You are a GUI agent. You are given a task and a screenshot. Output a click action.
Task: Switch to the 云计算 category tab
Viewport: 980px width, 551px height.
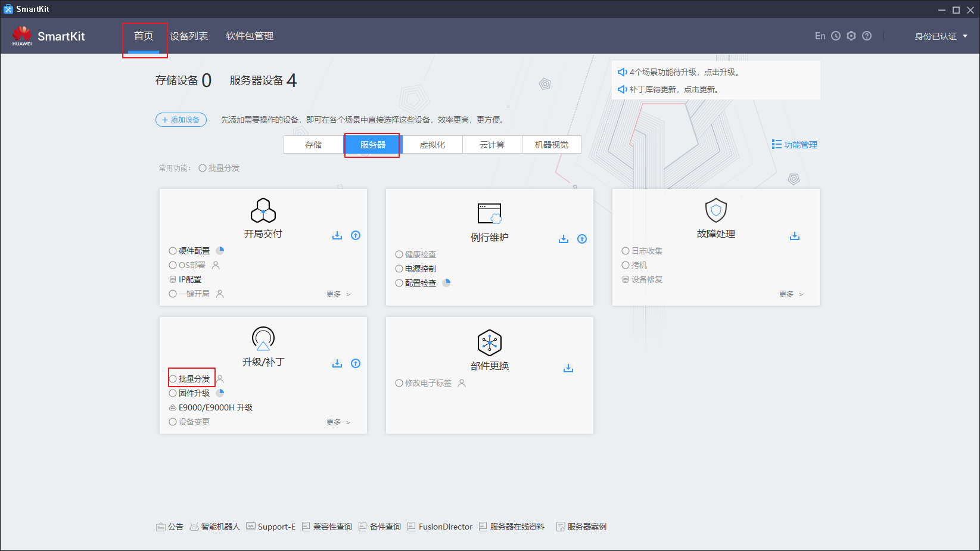[492, 145]
